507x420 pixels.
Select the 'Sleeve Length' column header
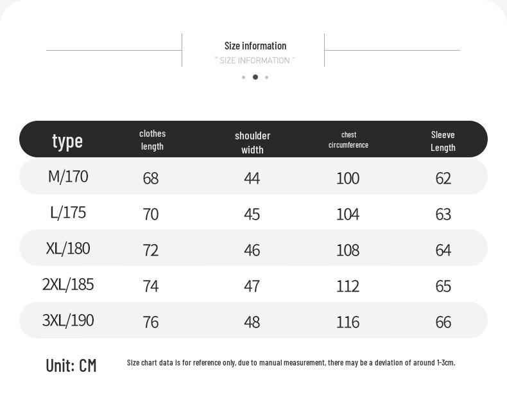tap(443, 141)
